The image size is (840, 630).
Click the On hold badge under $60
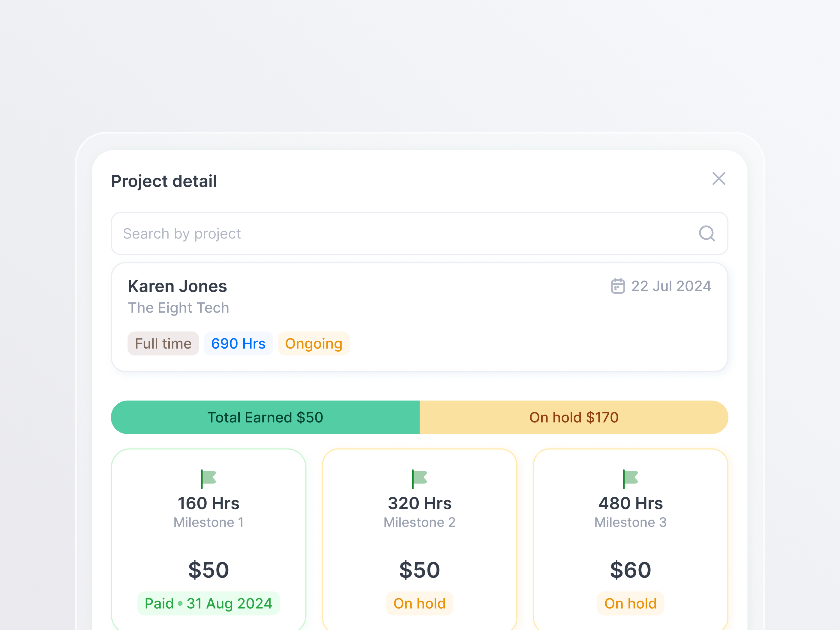point(630,603)
